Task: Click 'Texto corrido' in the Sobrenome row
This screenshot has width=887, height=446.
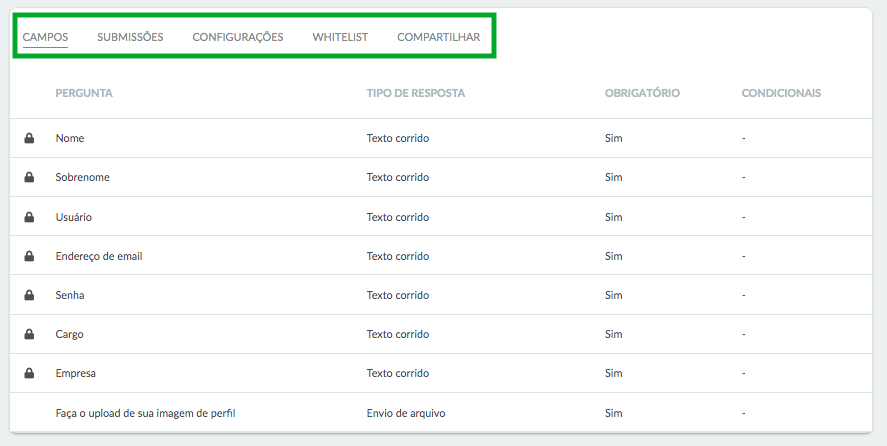Action: coord(398,177)
